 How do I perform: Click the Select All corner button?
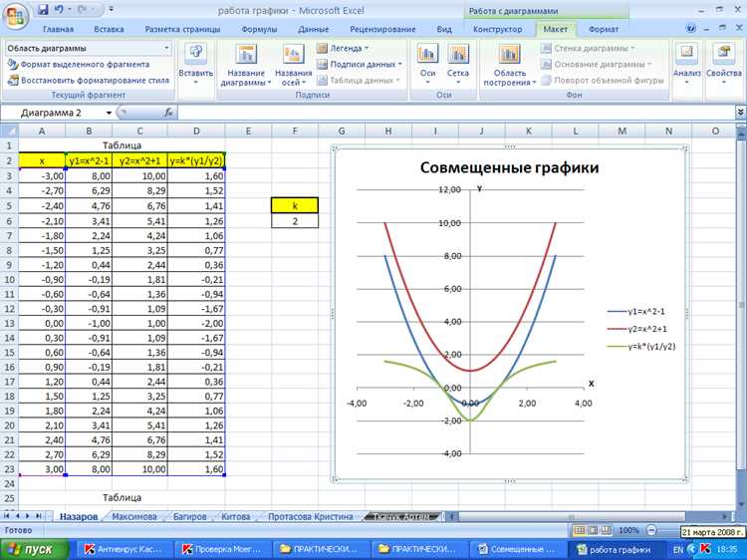9,131
